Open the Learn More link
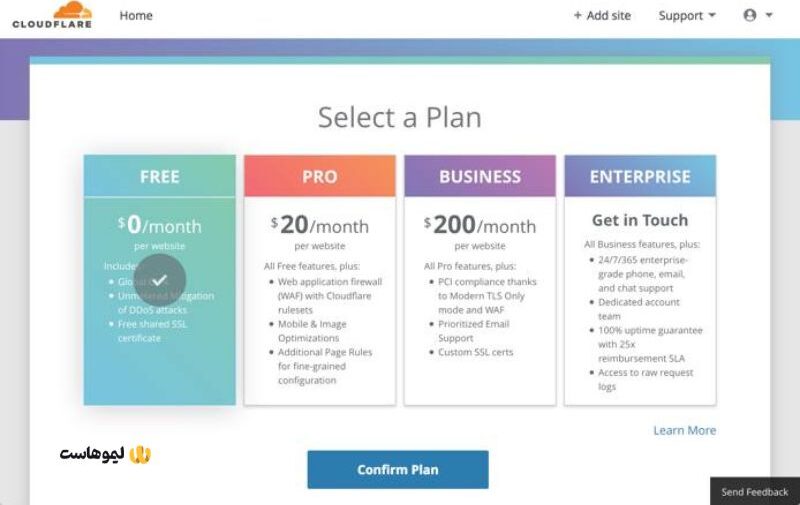The width and height of the screenshot is (800, 505). pyautogui.click(x=685, y=431)
